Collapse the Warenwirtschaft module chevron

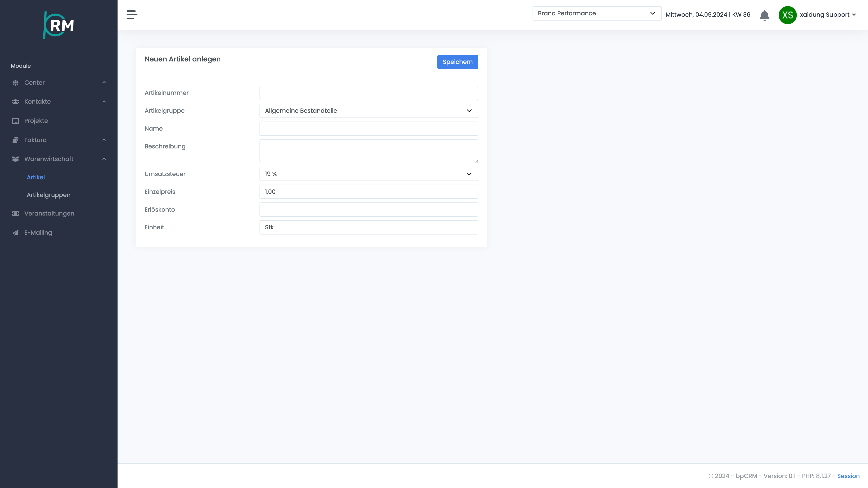click(x=104, y=159)
